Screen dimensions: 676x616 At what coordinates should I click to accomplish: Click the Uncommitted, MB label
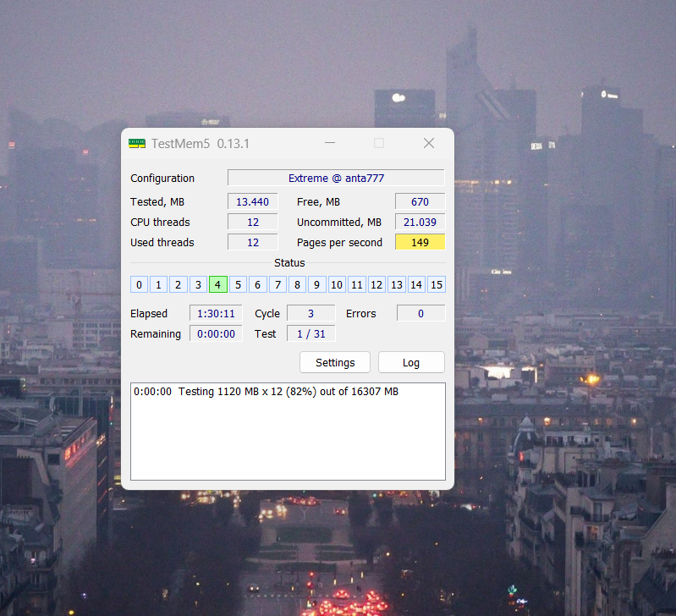coord(339,223)
